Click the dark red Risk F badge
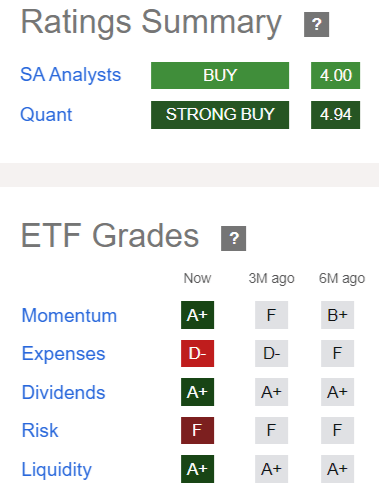The image size is (379, 492). [197, 430]
